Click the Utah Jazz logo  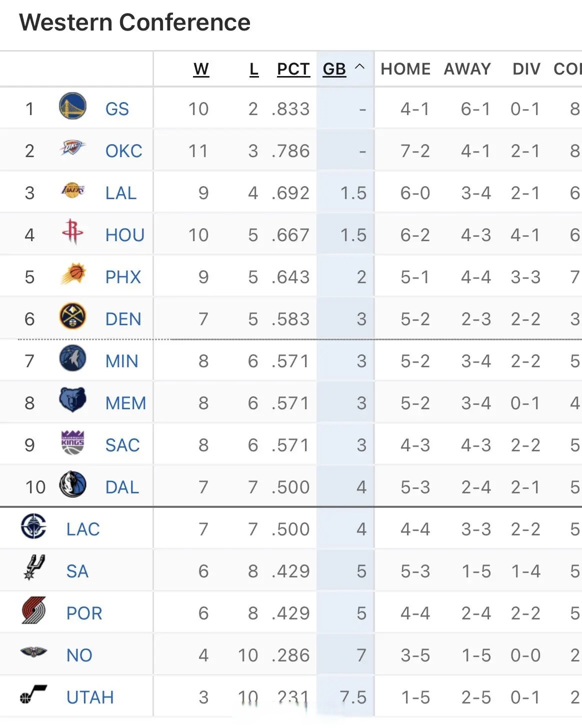coord(34,694)
